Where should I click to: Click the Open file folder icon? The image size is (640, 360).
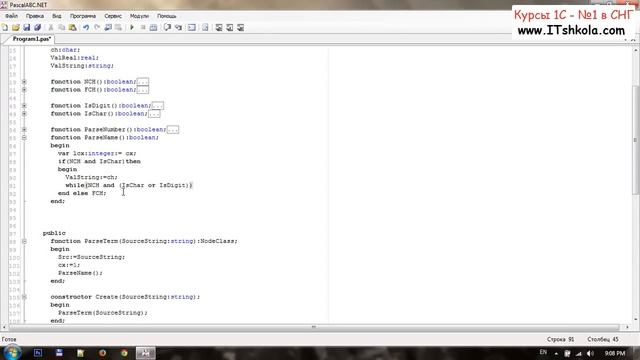pos(16,28)
